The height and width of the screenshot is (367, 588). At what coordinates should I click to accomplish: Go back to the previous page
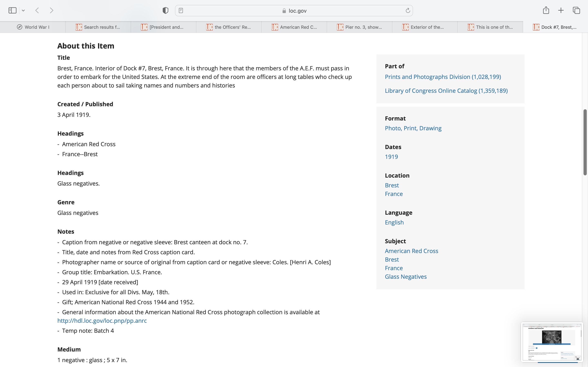37,10
